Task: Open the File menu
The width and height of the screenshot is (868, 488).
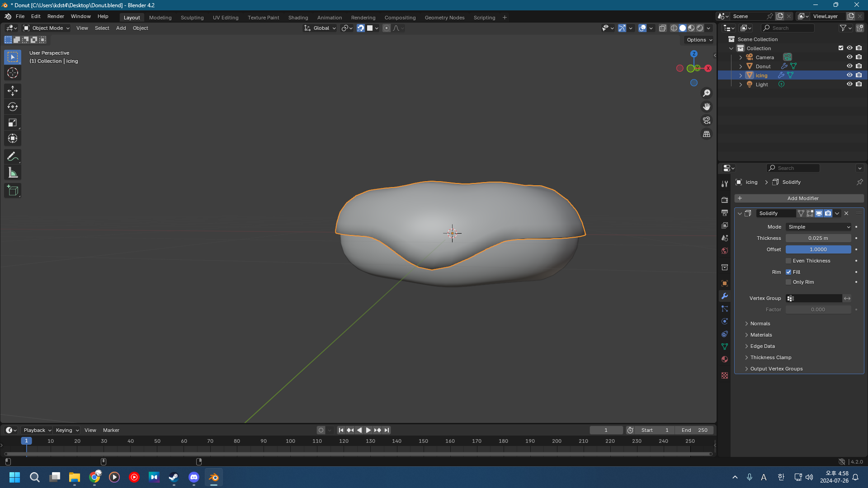Action: tap(20, 16)
